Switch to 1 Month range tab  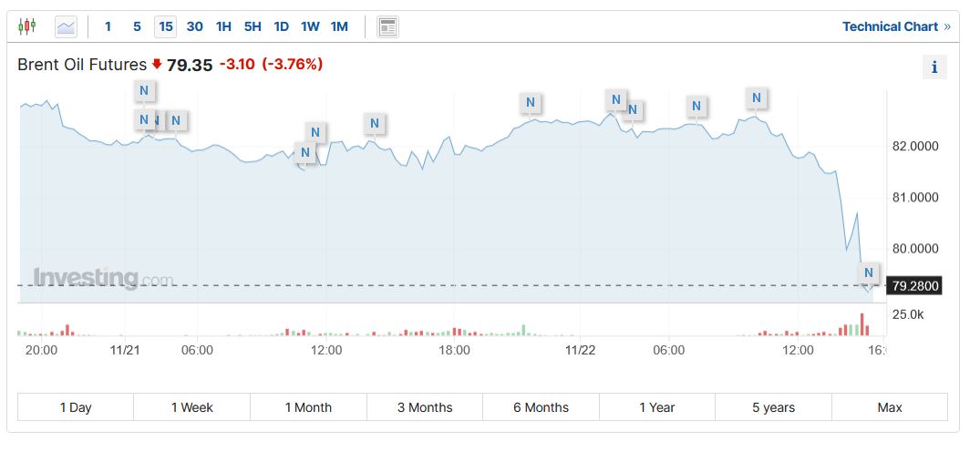[308, 407]
